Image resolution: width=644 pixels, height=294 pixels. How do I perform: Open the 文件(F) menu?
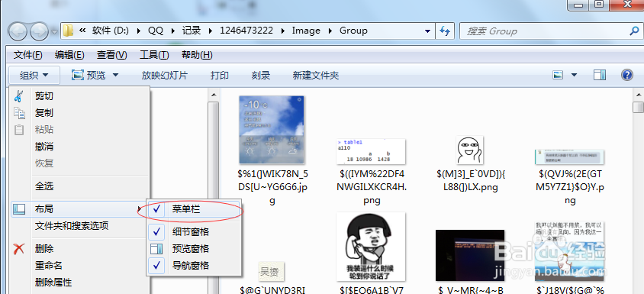tap(28, 55)
